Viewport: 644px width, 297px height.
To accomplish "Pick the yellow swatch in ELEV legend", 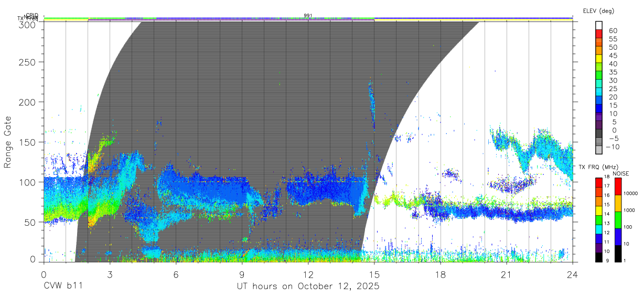I will (599, 59).
